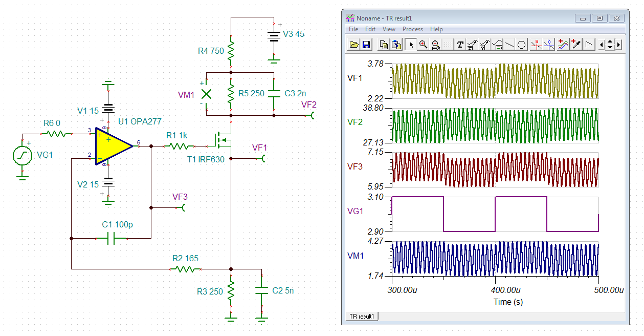The width and height of the screenshot is (644, 336).
Task: Click the curve query icon with question mark
Action: (x=484, y=45)
